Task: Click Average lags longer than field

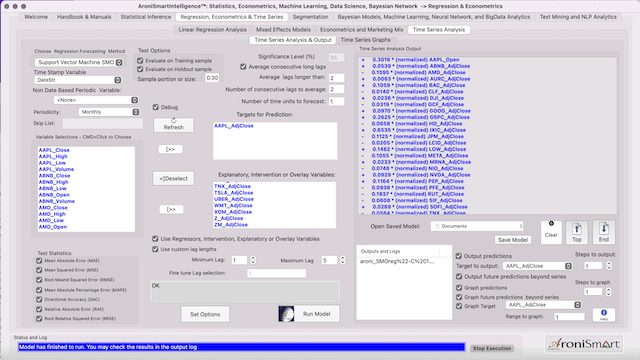Action: (x=336, y=78)
